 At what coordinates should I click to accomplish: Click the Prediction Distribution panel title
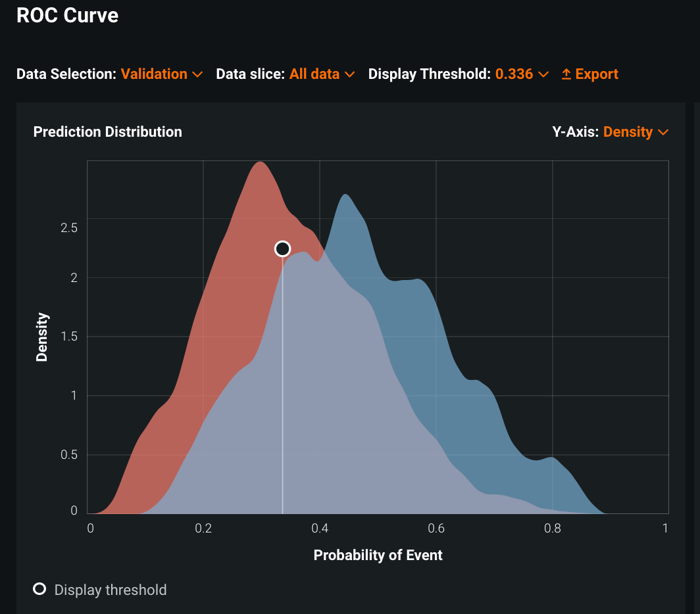108,132
